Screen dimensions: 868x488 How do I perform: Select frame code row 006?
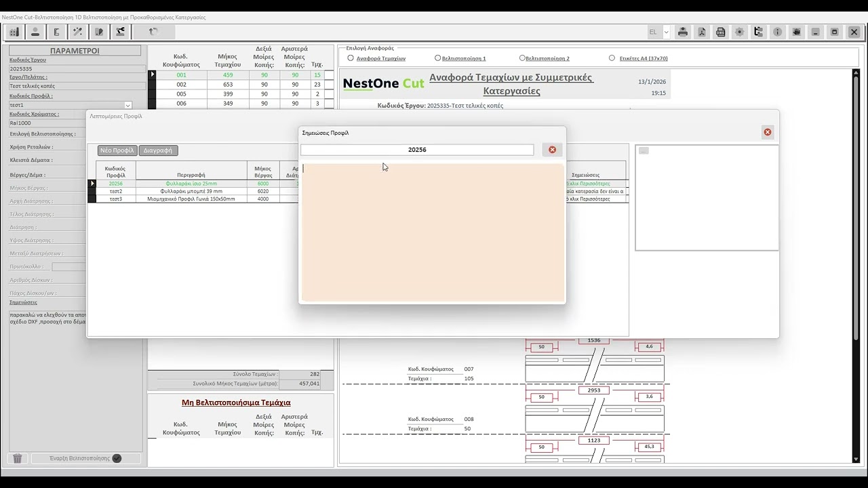point(181,104)
